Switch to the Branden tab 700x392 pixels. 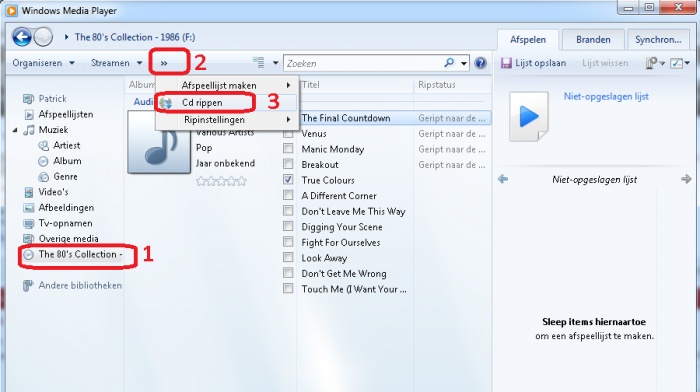click(593, 40)
